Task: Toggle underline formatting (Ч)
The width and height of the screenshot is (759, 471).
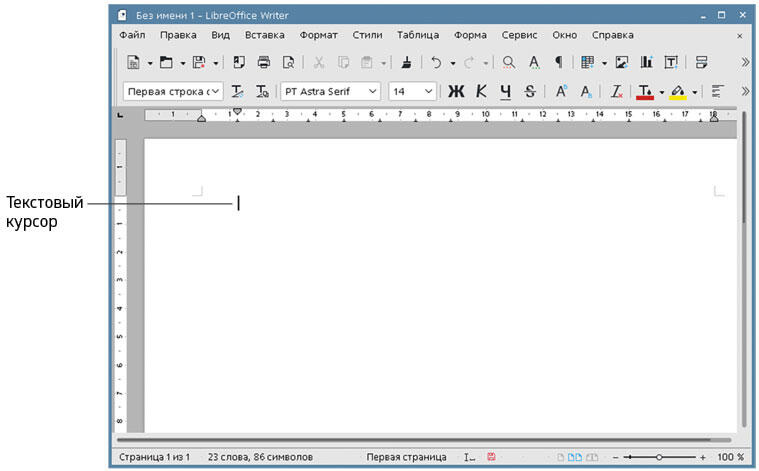Action: (x=505, y=91)
